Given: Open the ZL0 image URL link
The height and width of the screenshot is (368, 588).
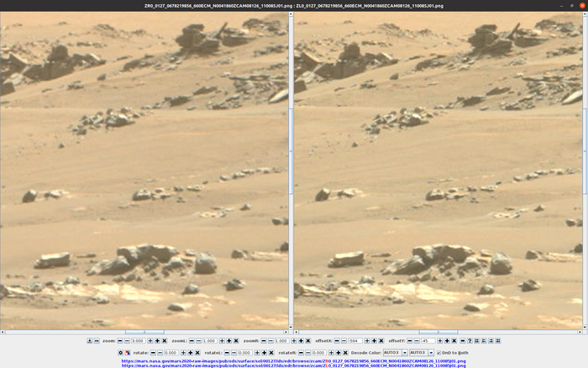Looking at the screenshot, I should point(293,365).
